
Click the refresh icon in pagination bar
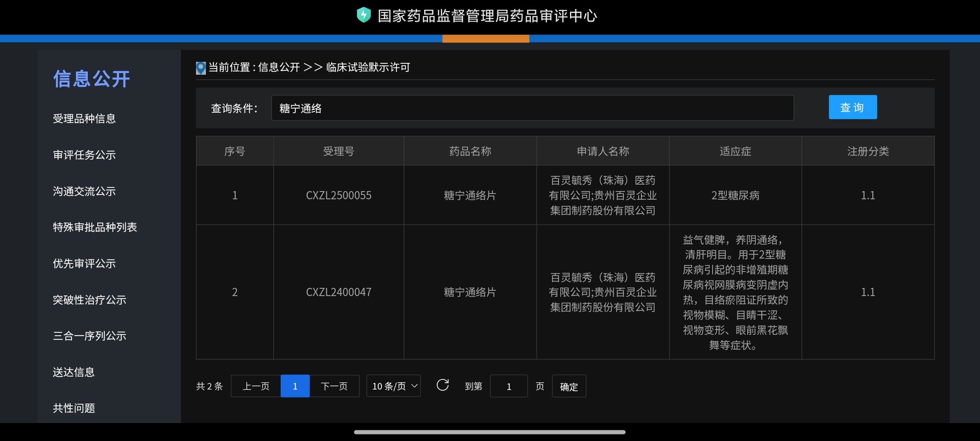click(x=443, y=385)
